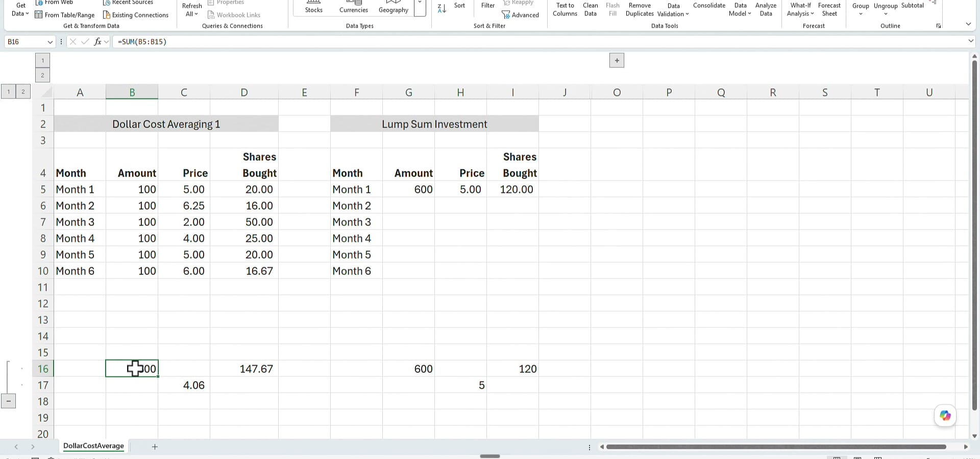Show column outline level 1
This screenshot has height=459, width=980.
point(42,60)
